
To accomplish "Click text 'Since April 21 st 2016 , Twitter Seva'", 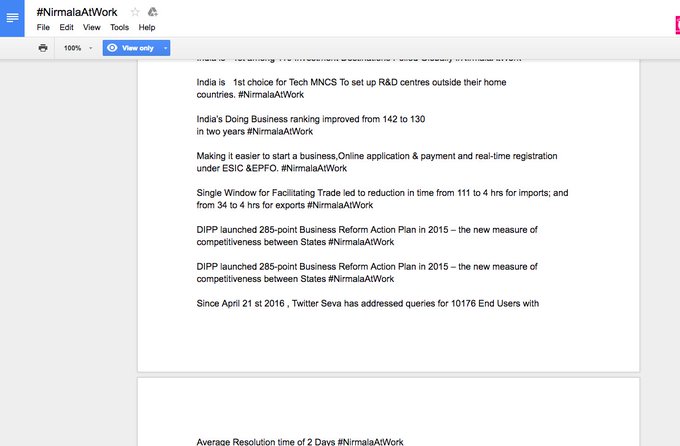I will pyautogui.click(x=269, y=304).
